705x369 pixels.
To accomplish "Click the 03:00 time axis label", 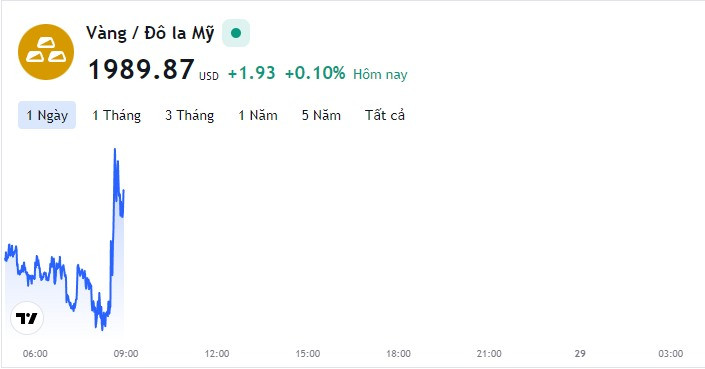I will click(671, 354).
